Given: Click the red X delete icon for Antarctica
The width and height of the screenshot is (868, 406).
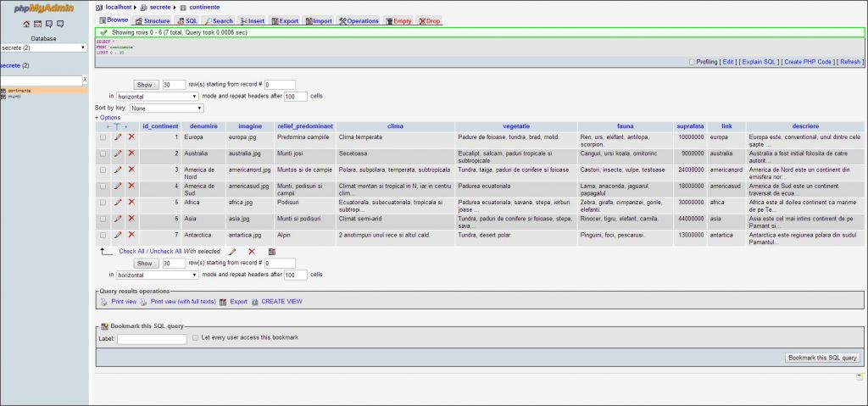Looking at the screenshot, I should (x=131, y=234).
